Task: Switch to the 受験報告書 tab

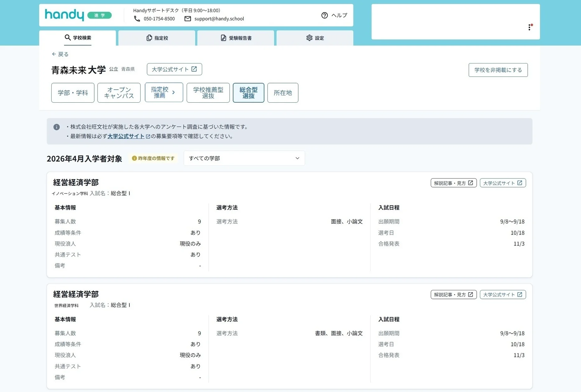Action: tap(235, 38)
